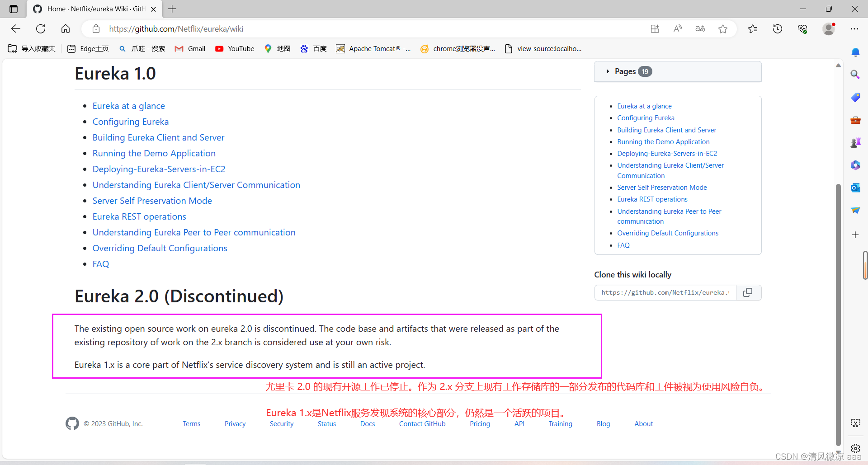Open the 地图 bookmark

(277, 49)
